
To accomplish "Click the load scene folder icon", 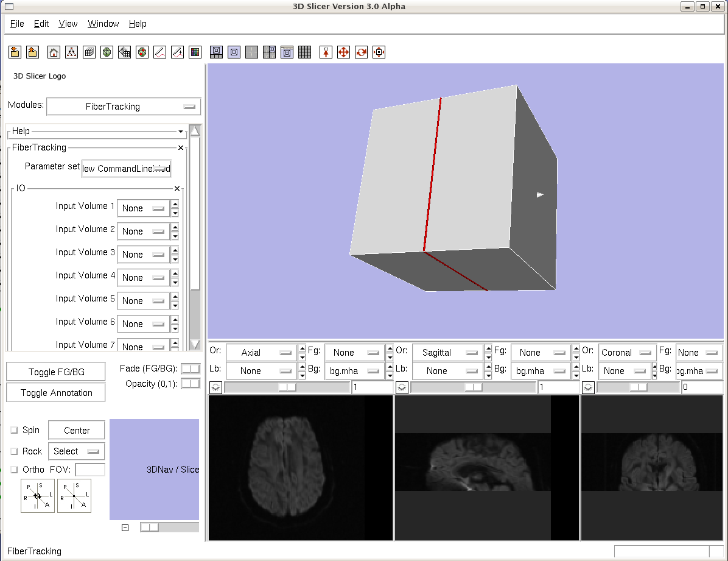I will (x=15, y=52).
